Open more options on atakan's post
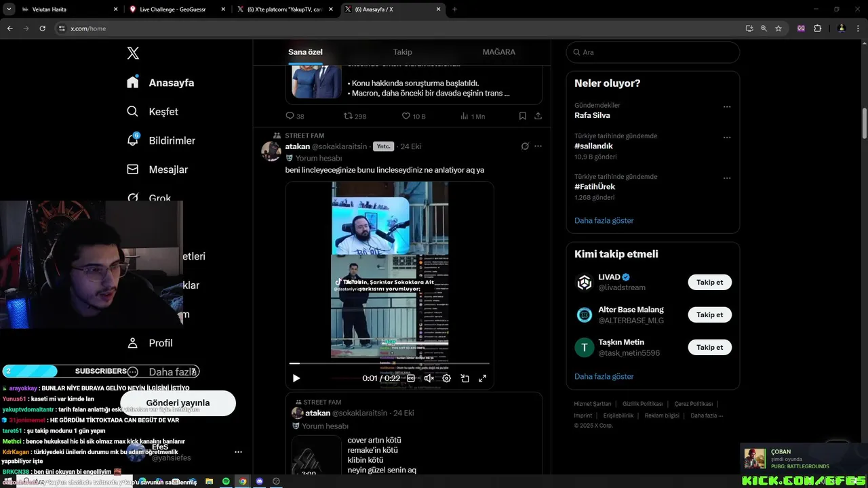The width and height of the screenshot is (868, 488). pos(538,146)
